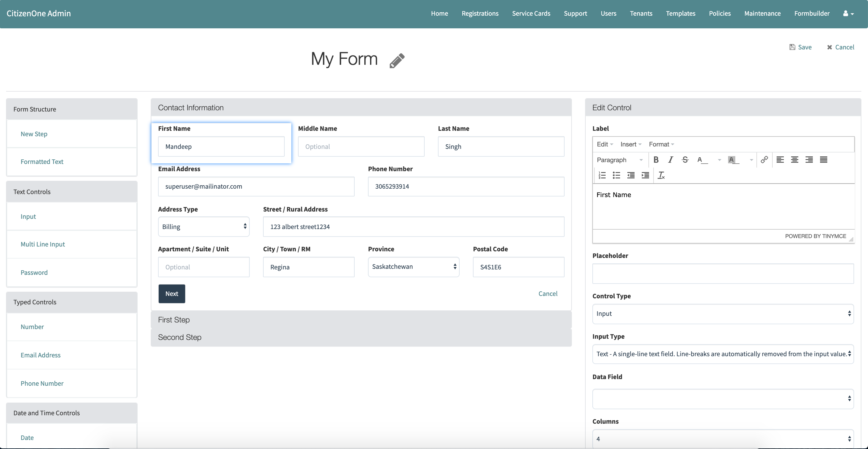Insert numbered list in label editor
Screen dimensions: 868x449
tap(602, 175)
